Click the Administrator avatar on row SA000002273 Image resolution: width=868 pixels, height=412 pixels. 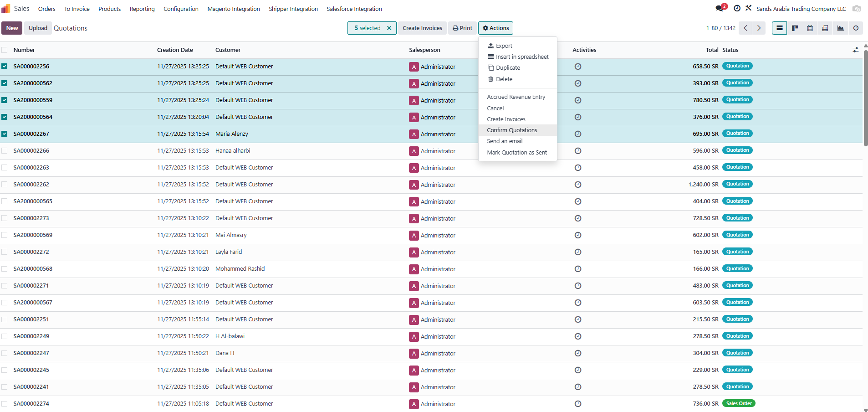tap(414, 219)
